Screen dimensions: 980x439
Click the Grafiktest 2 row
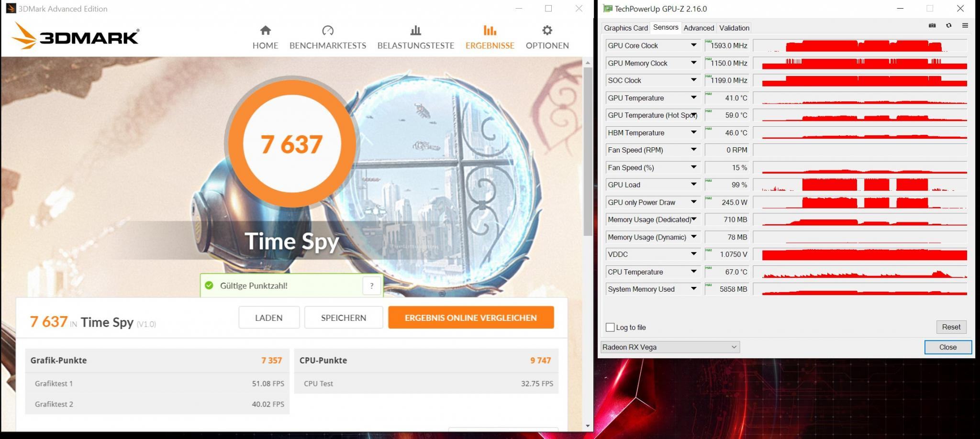tap(157, 404)
